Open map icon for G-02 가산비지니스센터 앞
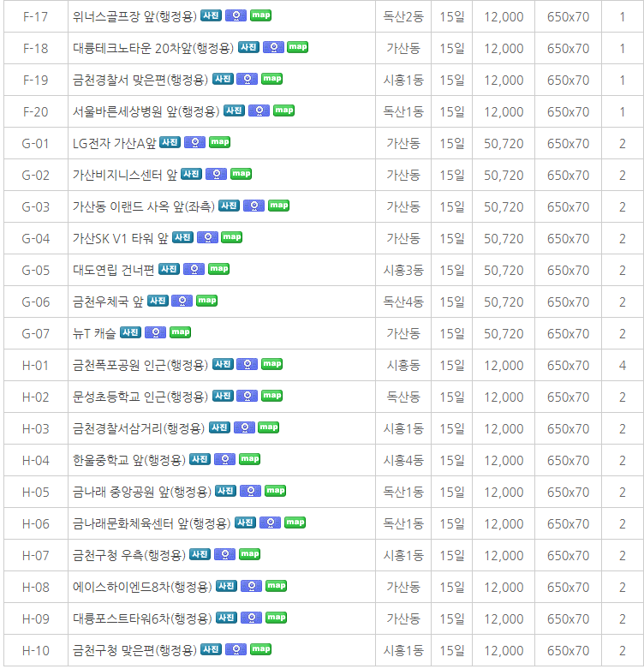Image resolution: width=644 pixels, height=669 pixels. pyautogui.click(x=241, y=174)
